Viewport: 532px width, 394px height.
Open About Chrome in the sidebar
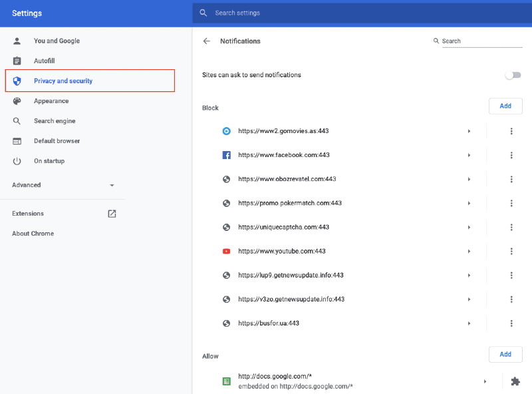[x=33, y=234]
